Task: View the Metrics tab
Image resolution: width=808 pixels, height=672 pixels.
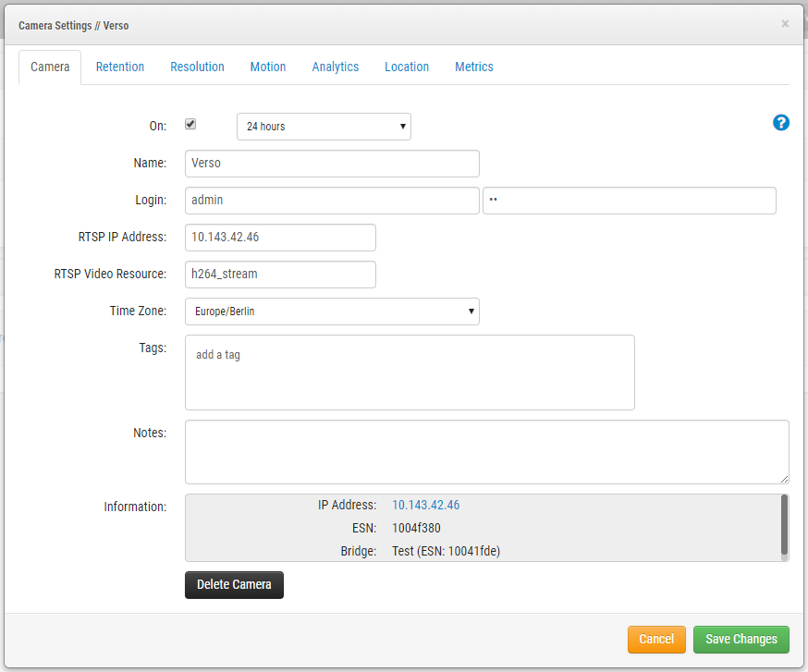Action: tap(474, 67)
